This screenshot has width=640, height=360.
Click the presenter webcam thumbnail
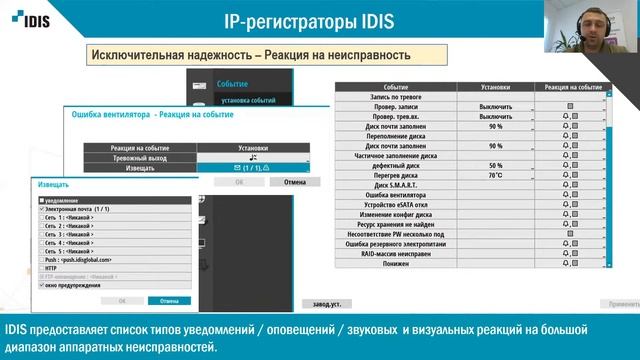point(590,26)
